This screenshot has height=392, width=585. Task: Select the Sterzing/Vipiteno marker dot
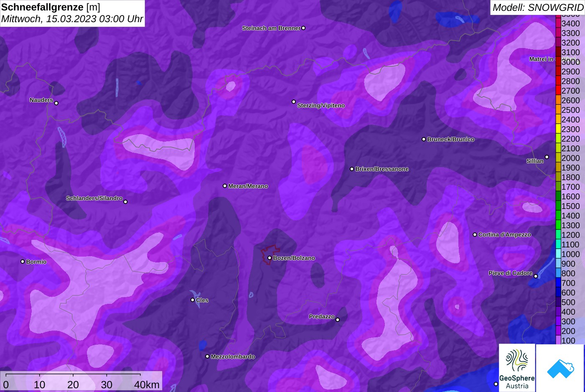click(294, 102)
